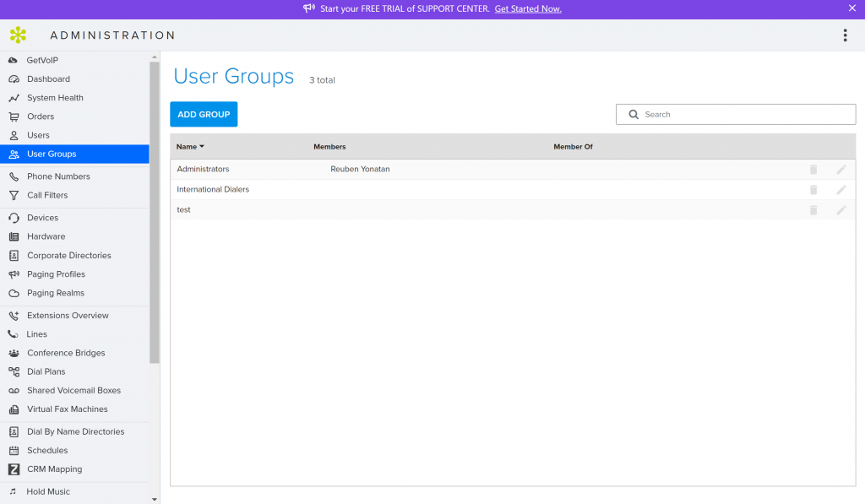Click the Orders cart icon

[14, 117]
